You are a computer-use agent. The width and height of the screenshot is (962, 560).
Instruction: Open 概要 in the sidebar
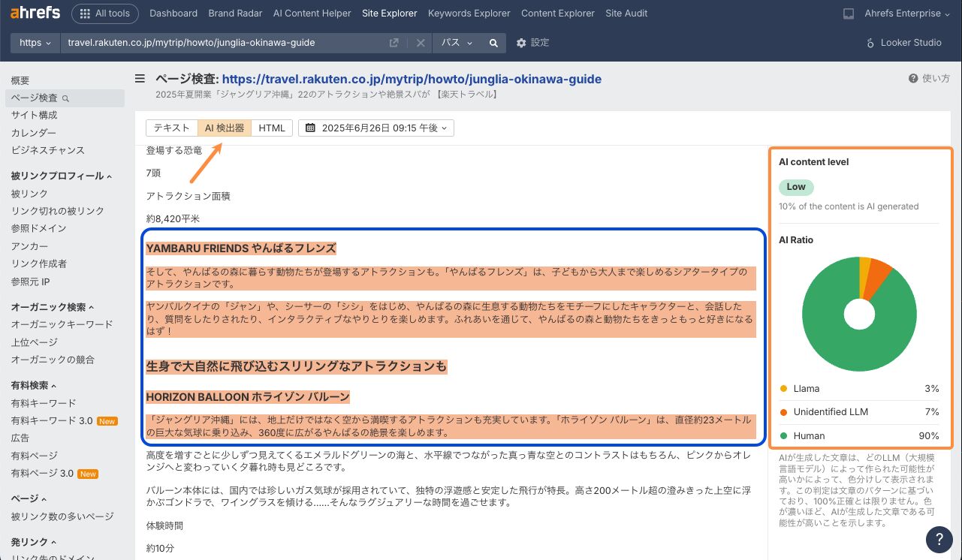(20, 80)
